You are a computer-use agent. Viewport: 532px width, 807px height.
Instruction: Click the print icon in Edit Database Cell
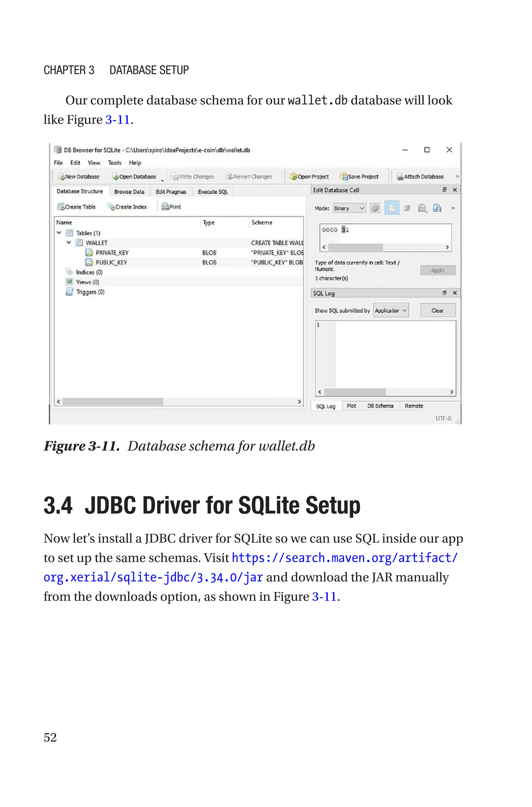tap(422, 208)
